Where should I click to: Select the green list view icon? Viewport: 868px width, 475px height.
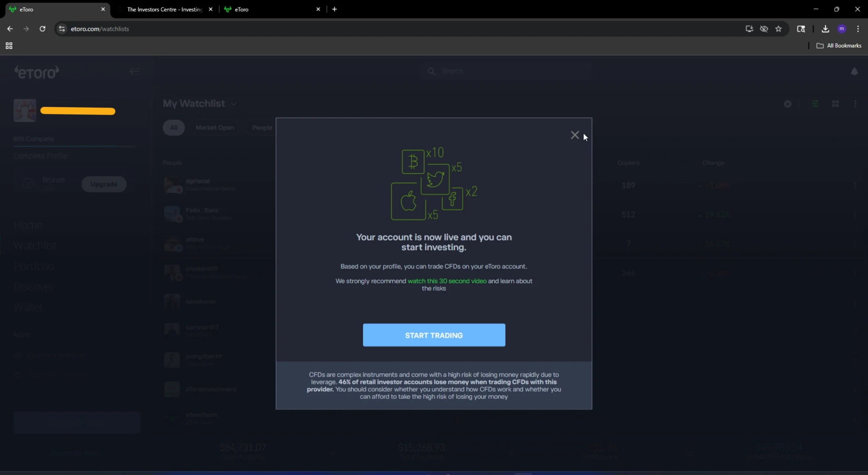[x=815, y=103]
